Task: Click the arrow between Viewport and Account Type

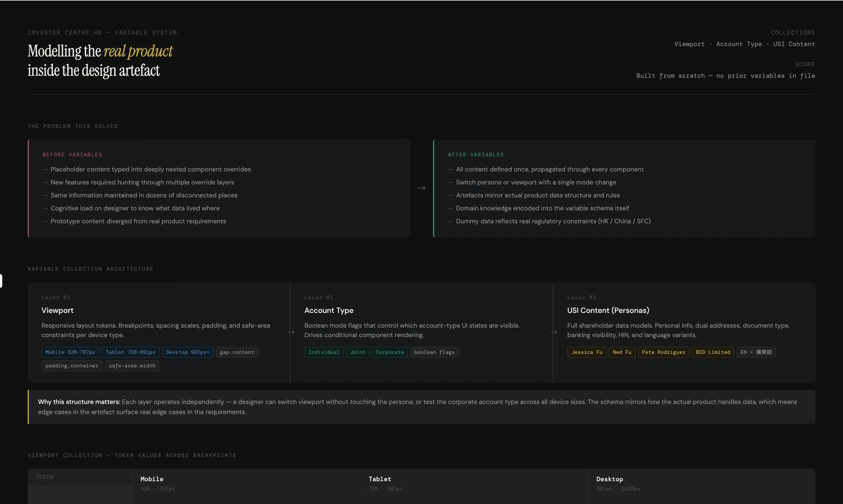Action: (x=291, y=332)
